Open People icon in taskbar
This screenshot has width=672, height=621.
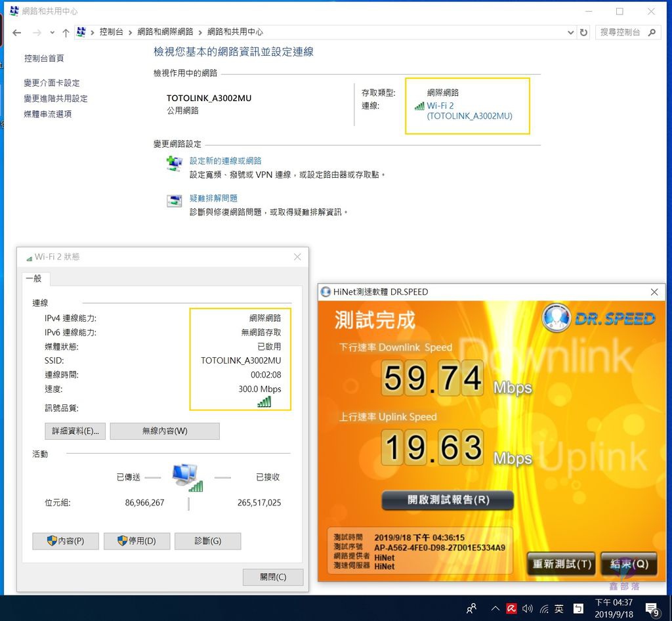click(471, 608)
